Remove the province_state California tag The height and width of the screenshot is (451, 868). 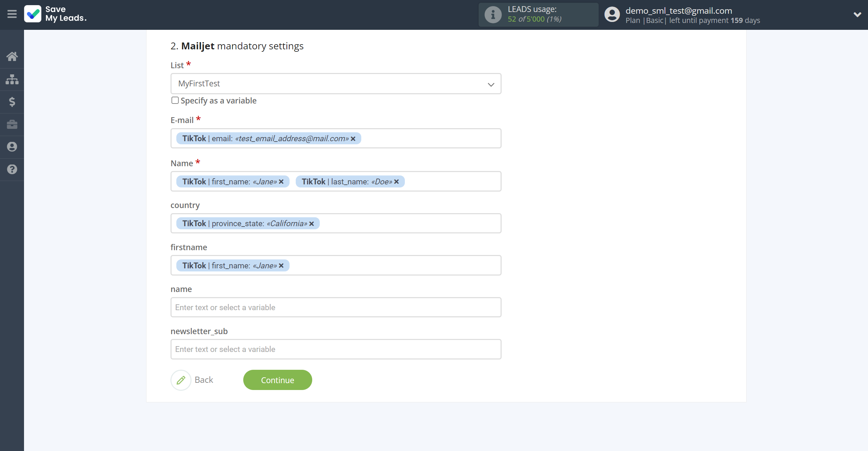312,224
